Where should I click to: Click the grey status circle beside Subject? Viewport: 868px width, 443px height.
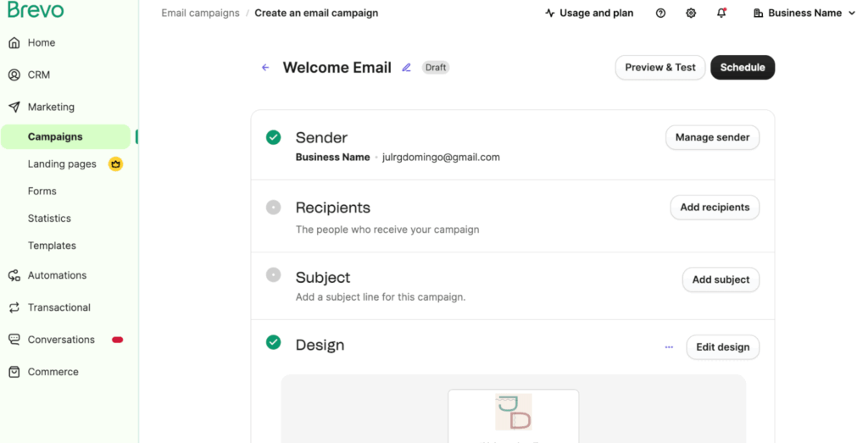click(274, 275)
